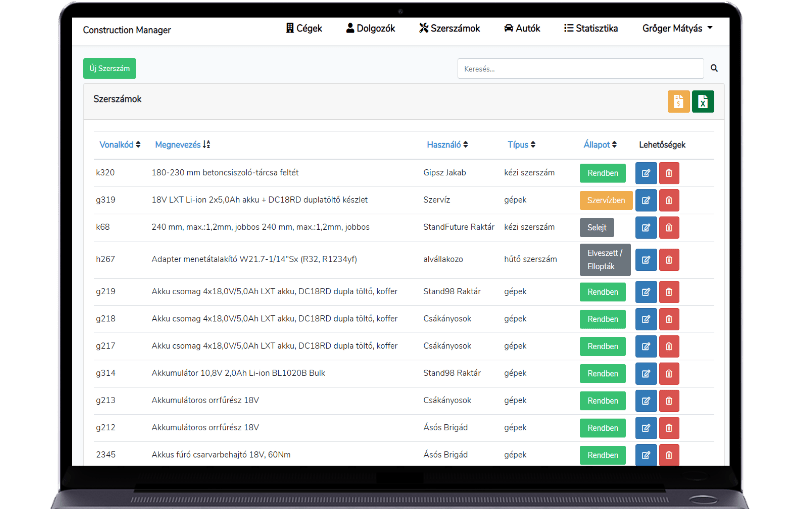
Task: Export list with the orange CSV icon
Action: coord(678,102)
